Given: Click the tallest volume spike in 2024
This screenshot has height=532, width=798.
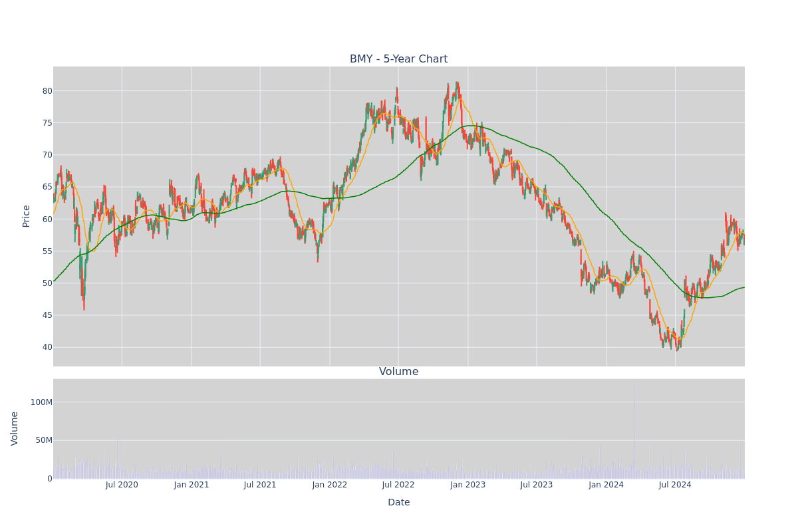Looking at the screenshot, I should [634, 431].
